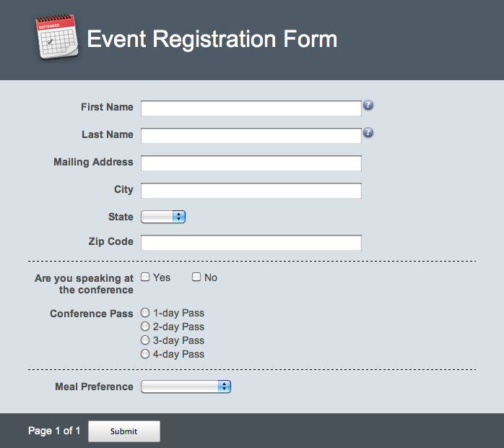The height and width of the screenshot is (448, 504).
Task: Click into the Mailing Address field
Action: point(251,163)
